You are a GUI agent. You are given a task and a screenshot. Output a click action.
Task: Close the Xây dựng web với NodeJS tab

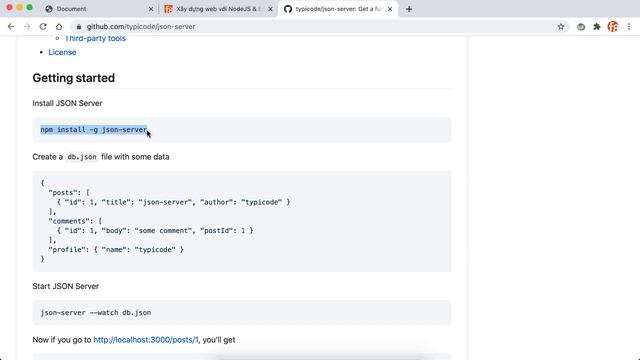[270, 9]
